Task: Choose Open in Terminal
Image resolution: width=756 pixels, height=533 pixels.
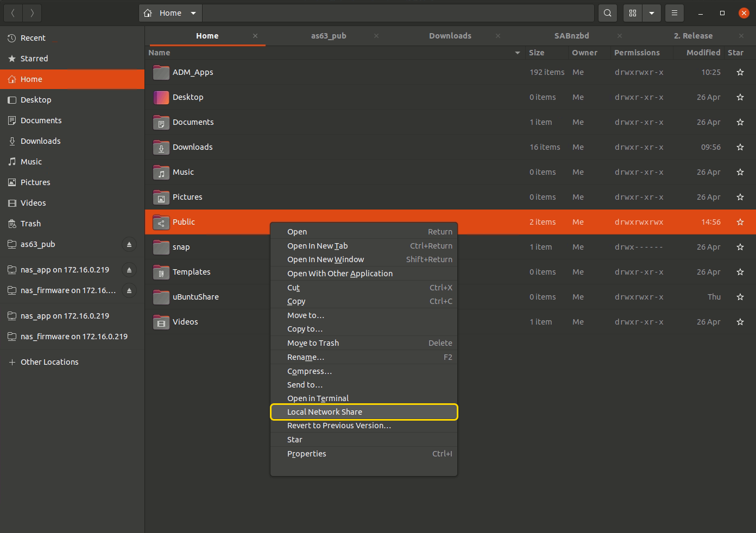Action: tap(364, 398)
